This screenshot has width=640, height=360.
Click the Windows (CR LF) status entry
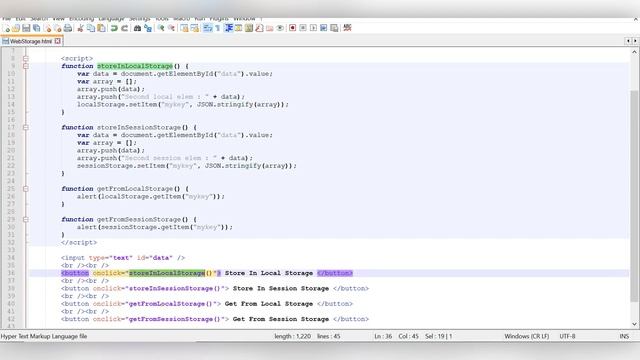pos(527,336)
